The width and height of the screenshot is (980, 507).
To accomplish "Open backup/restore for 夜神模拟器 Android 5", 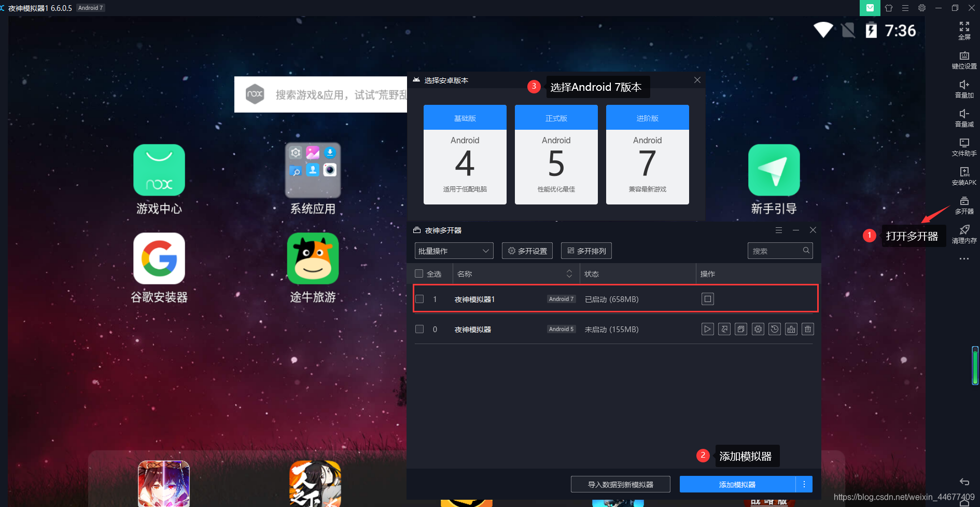I will tap(775, 329).
